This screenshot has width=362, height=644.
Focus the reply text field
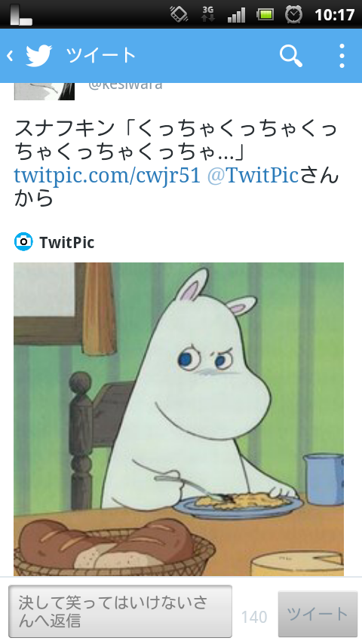click(120, 612)
